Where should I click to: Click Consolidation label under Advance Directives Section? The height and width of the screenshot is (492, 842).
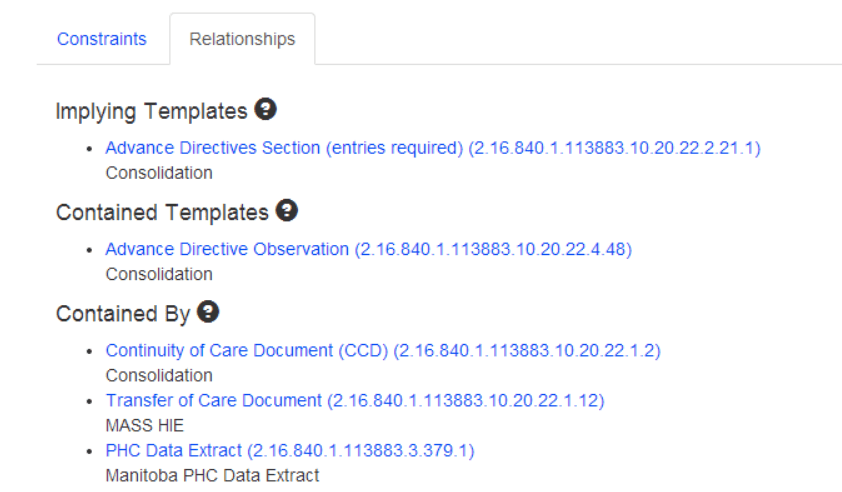point(159,173)
